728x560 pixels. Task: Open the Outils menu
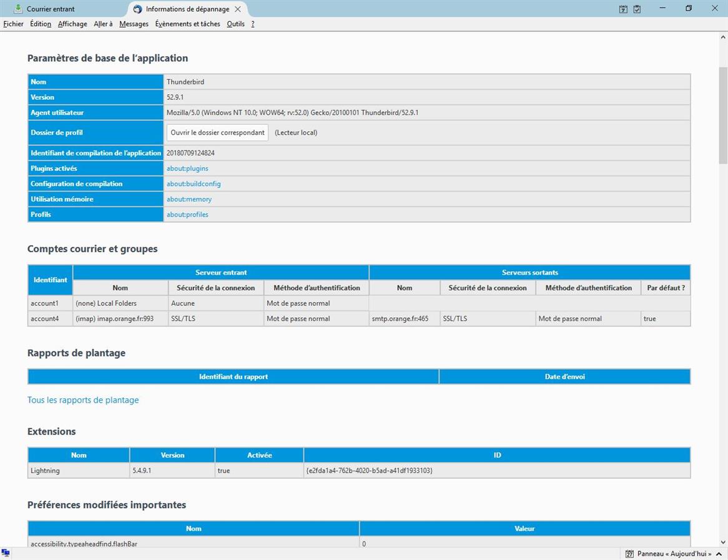(235, 24)
